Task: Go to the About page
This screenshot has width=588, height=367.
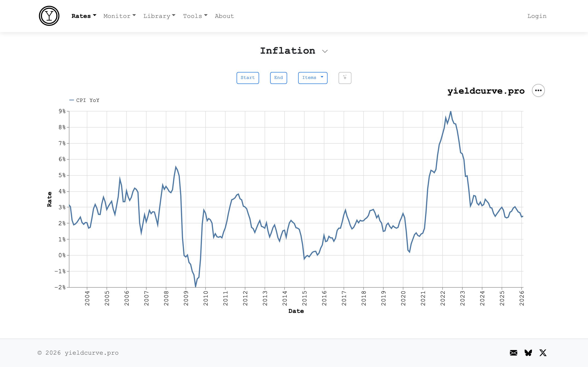Action: 224,16
